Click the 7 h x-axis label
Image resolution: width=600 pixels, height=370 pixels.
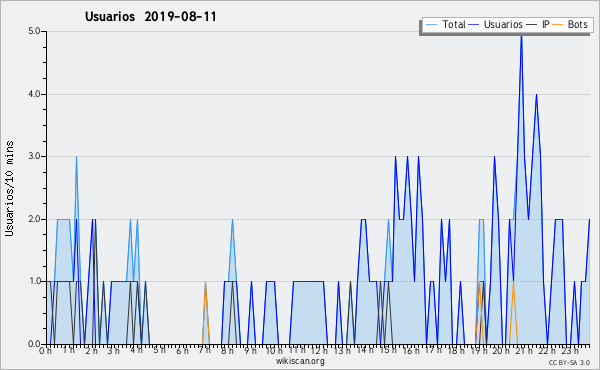[x=204, y=350]
